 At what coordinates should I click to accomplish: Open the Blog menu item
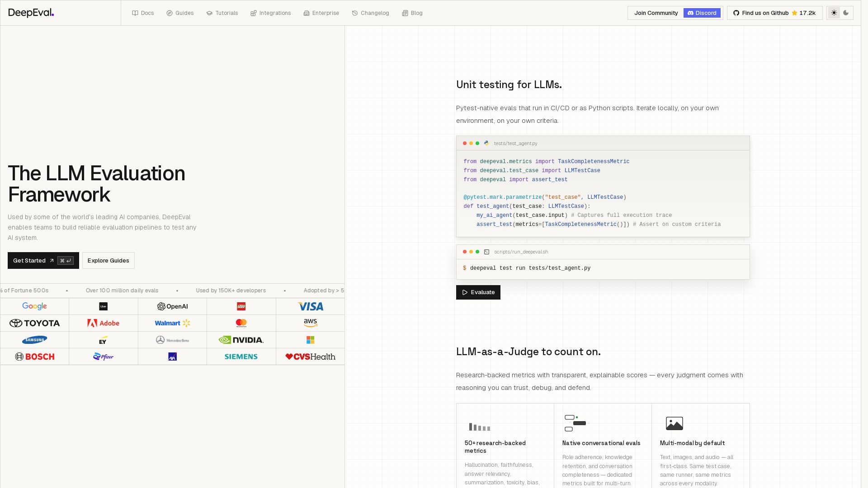click(412, 13)
